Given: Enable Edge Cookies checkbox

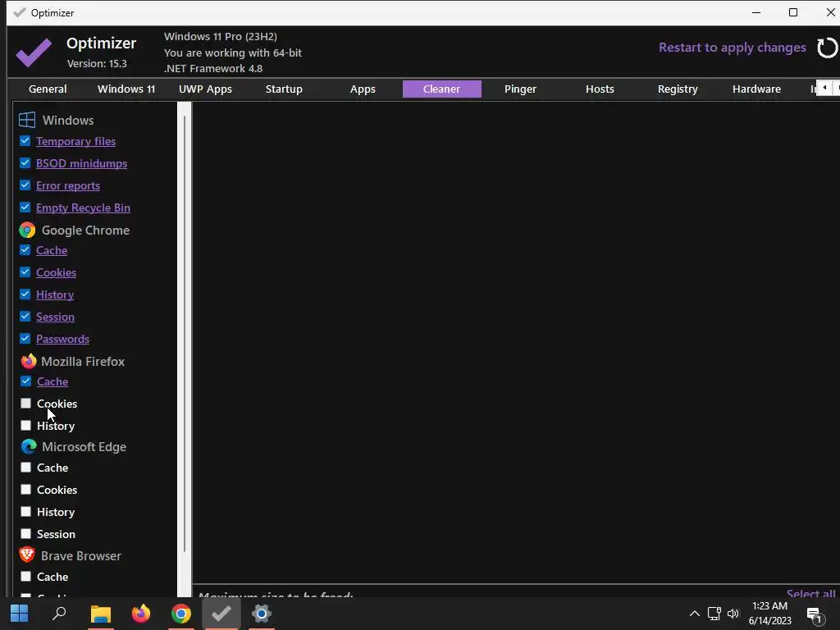Looking at the screenshot, I should [x=25, y=490].
